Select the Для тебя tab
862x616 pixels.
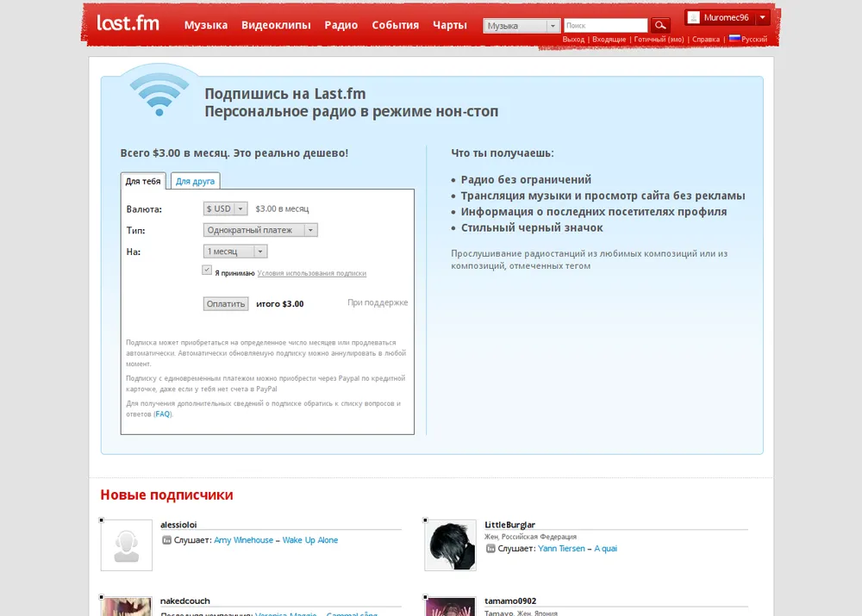[x=143, y=181]
